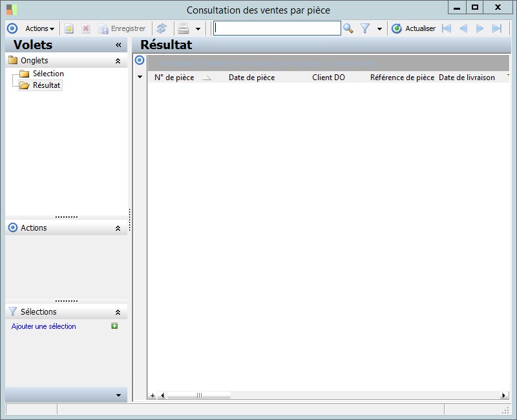Click the horizontal scrollbar thumb
517x420 pixels.
[199, 395]
